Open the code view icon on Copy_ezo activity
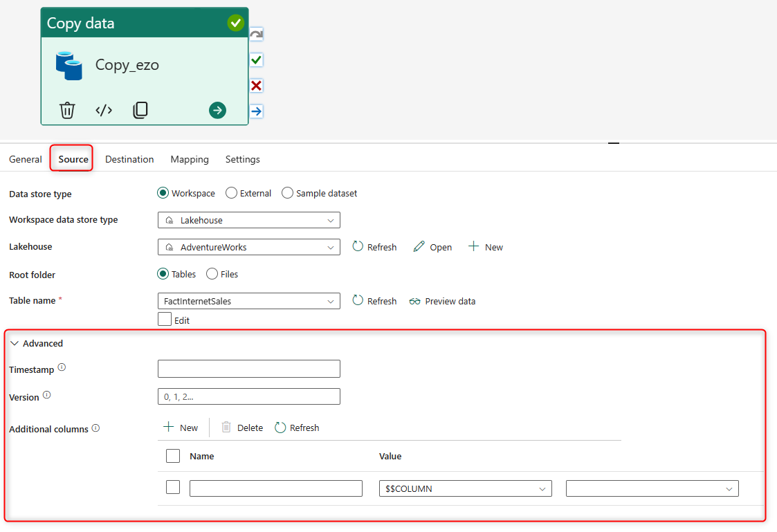The image size is (777, 532). 104,110
